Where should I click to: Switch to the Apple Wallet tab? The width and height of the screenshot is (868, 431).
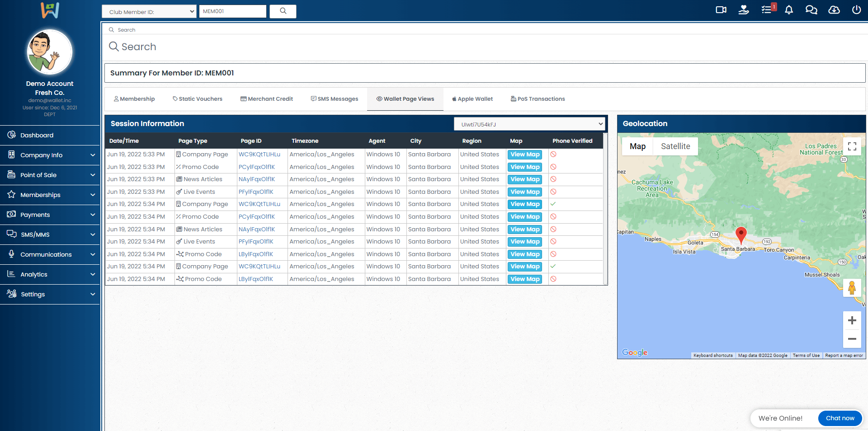tap(472, 99)
